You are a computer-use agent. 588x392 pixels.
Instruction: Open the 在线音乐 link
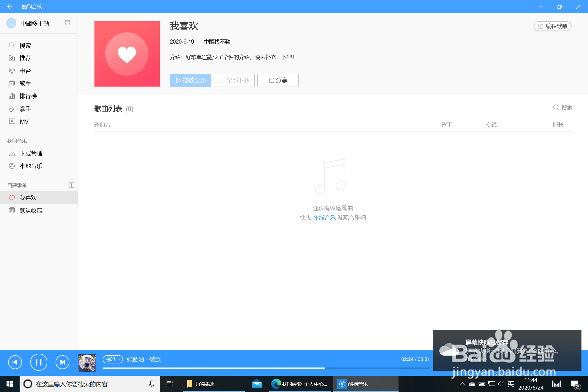(324, 218)
